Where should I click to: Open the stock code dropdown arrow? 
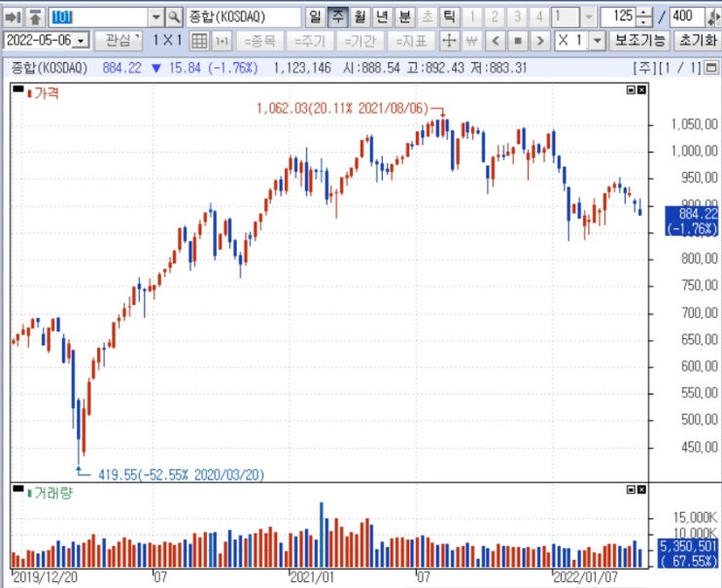(156, 17)
